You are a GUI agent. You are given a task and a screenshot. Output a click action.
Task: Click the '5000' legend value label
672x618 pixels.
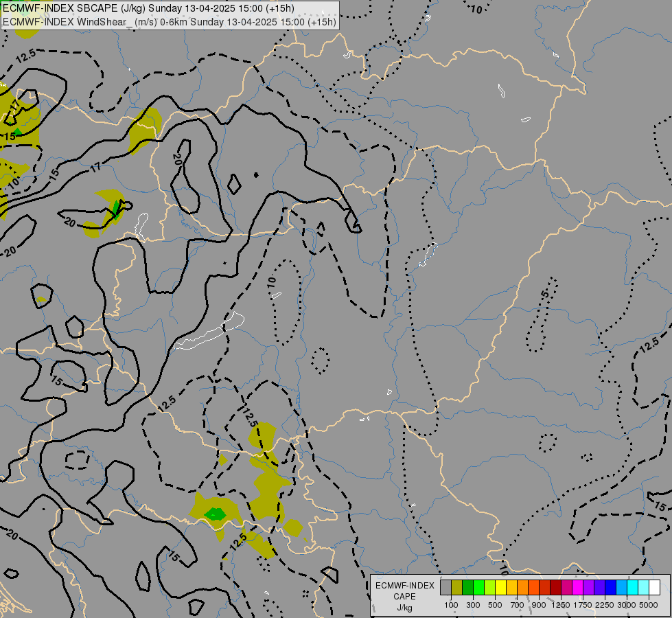pyautogui.click(x=649, y=605)
